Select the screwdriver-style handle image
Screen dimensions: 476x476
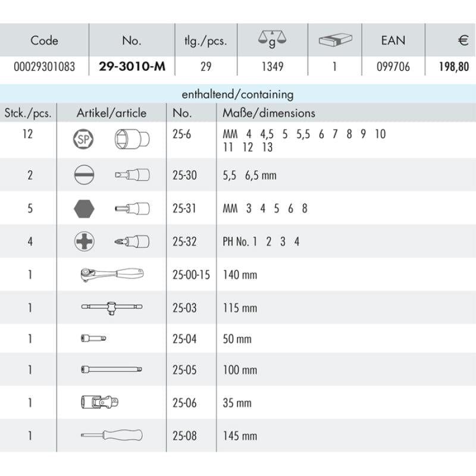point(112,436)
